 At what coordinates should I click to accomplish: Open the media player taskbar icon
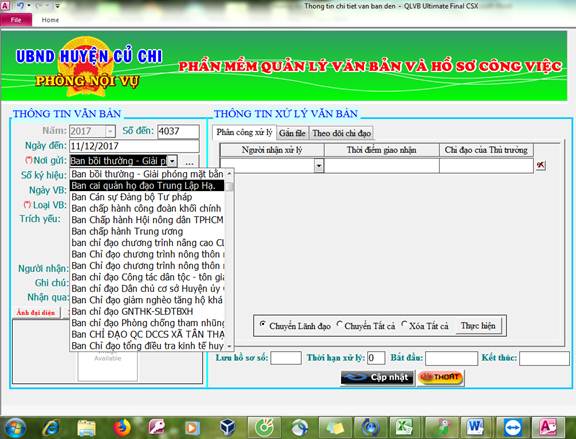[x=192, y=428]
